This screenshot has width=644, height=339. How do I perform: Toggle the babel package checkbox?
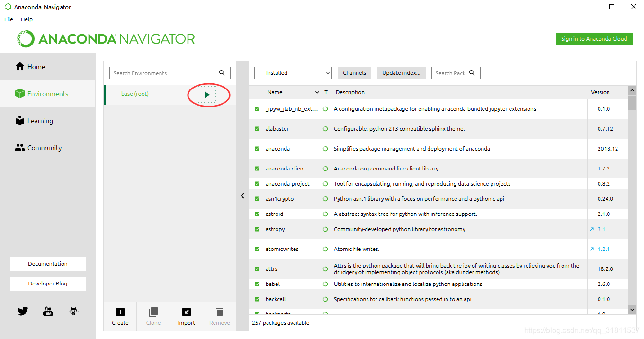[x=257, y=284]
